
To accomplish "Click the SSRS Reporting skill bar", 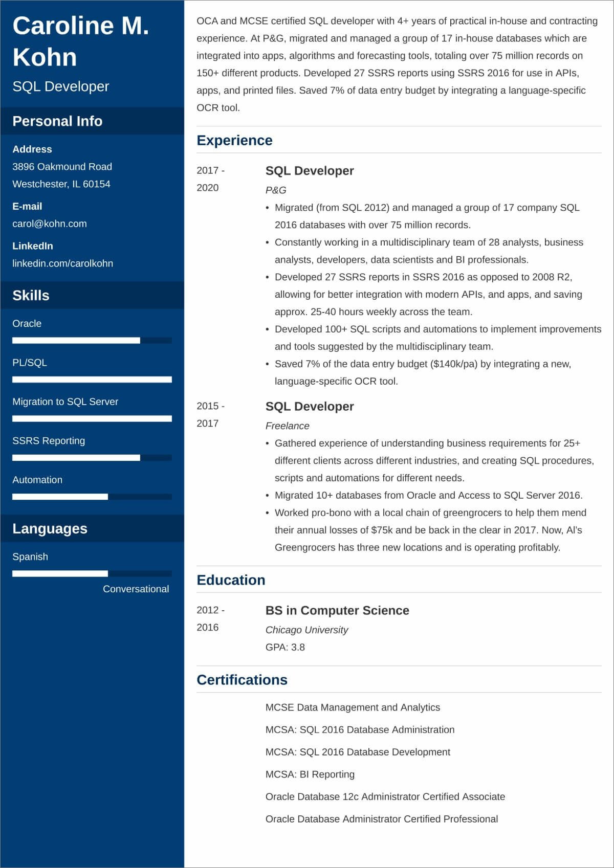I will 92,458.
